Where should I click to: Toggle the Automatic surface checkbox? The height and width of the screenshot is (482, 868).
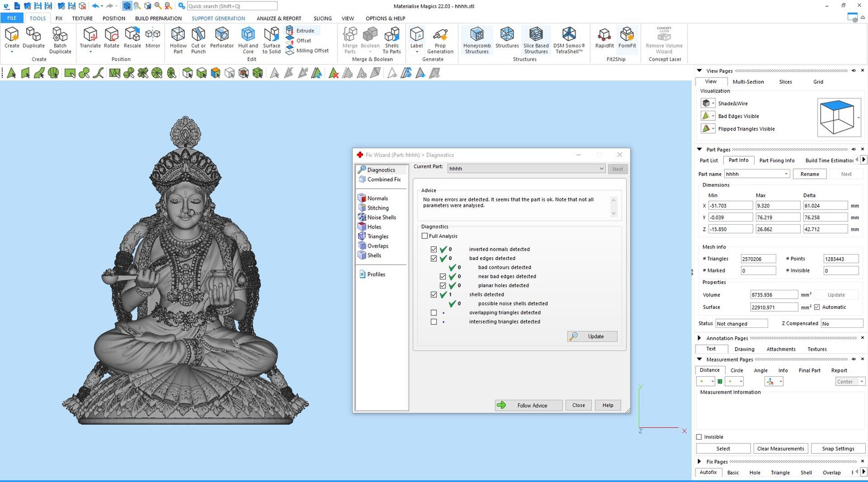817,307
